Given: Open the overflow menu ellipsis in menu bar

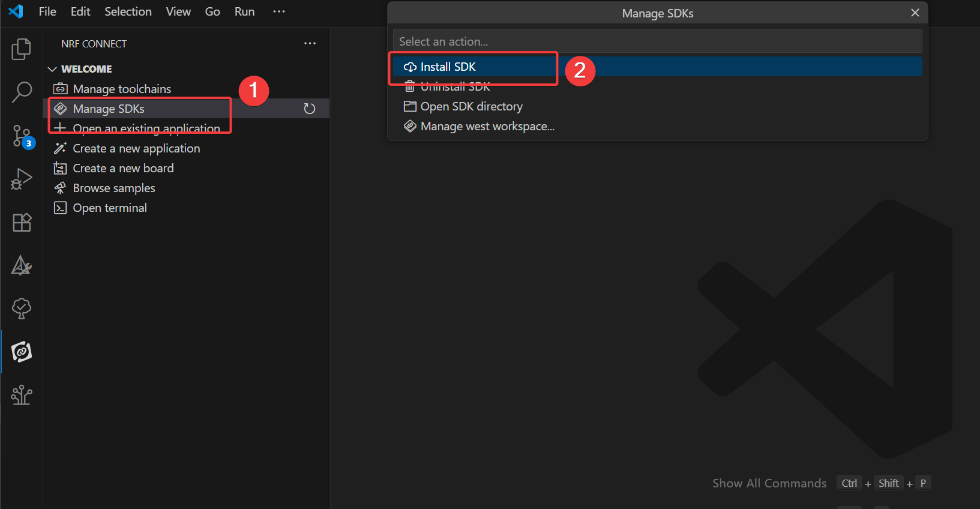Looking at the screenshot, I should pos(279,11).
